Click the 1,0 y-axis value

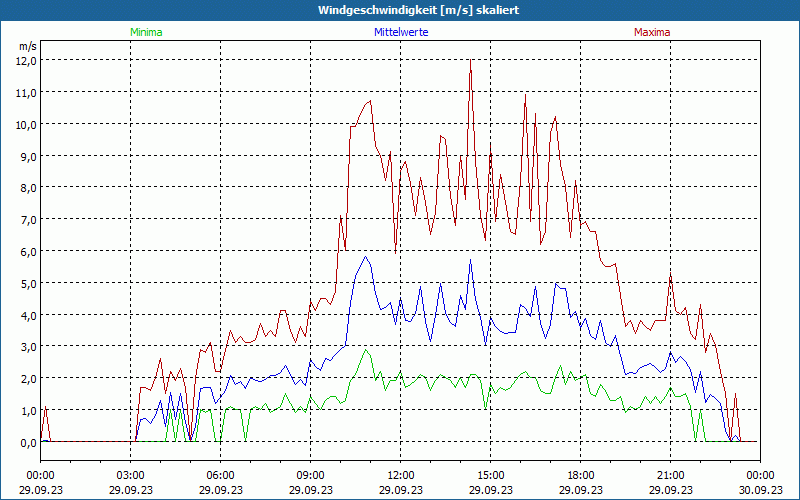[30, 411]
